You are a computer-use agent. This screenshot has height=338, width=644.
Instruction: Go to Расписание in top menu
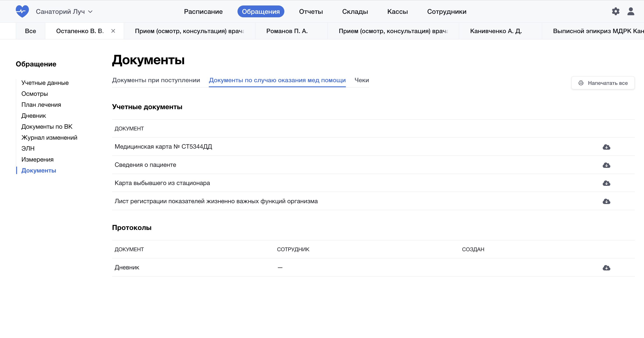coord(203,12)
